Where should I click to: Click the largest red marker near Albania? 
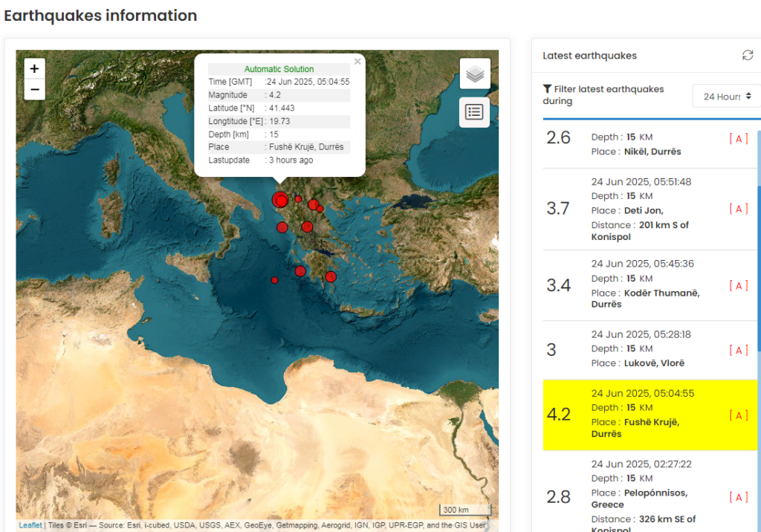(x=280, y=200)
